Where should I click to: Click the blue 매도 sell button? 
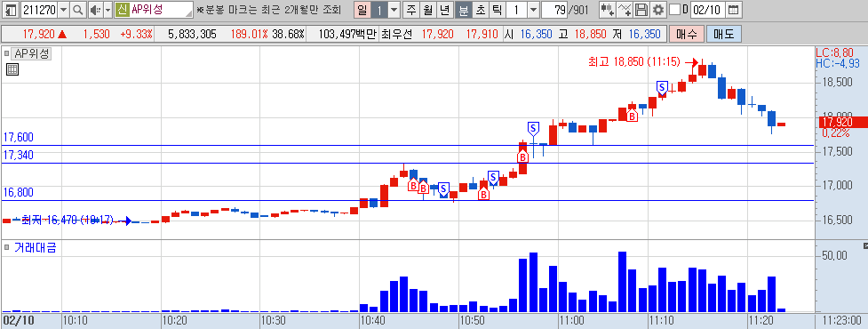(723, 35)
